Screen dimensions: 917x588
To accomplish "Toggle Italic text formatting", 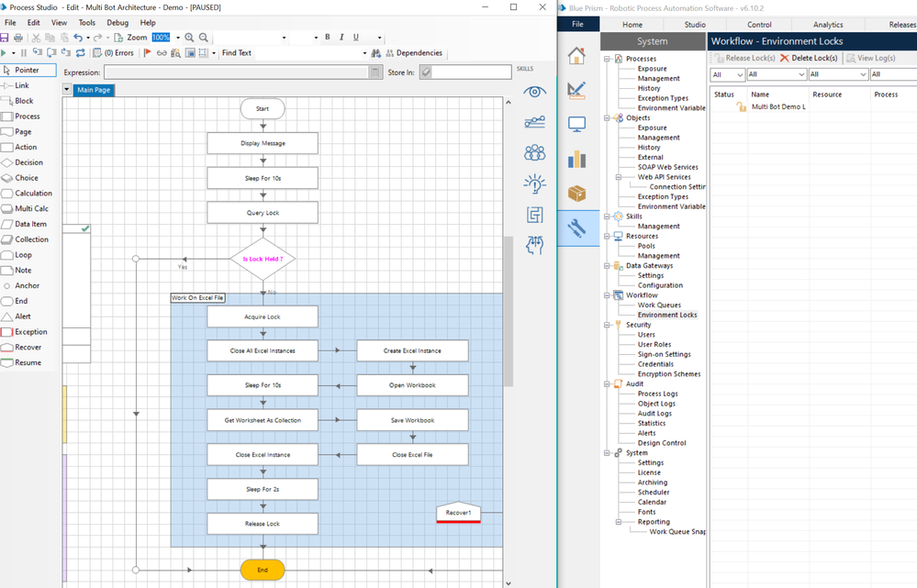I will coord(341,38).
